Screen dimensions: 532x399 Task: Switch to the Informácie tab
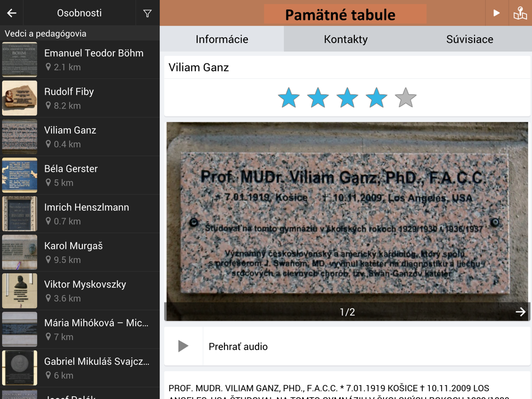222,39
